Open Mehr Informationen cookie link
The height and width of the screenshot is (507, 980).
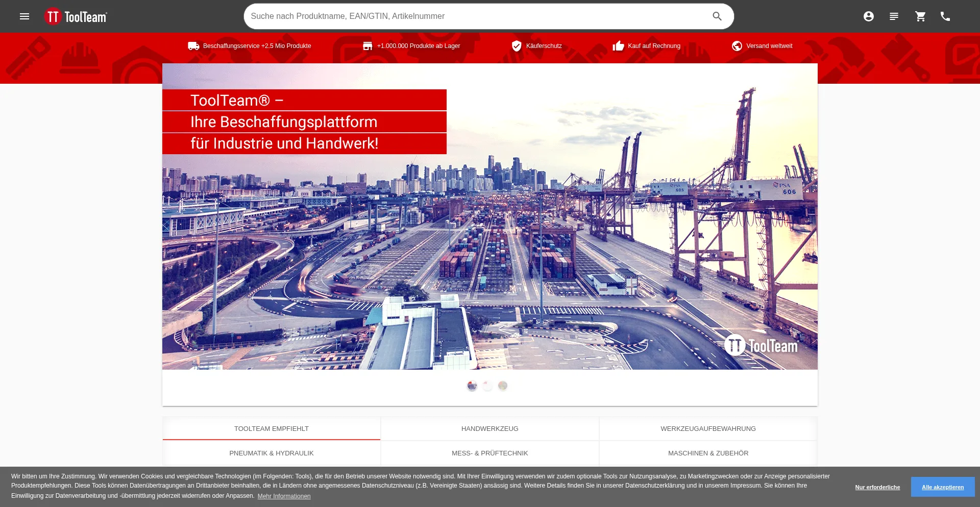click(284, 496)
